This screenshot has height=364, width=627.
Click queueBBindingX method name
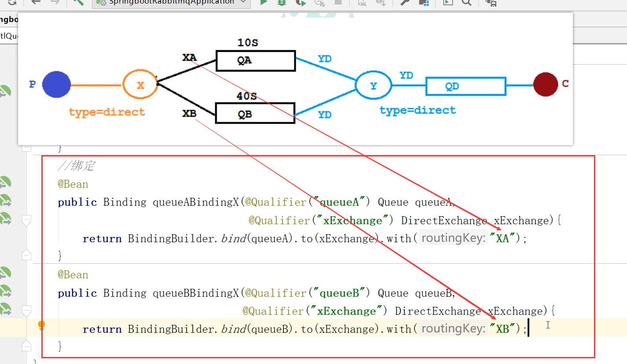coord(196,293)
